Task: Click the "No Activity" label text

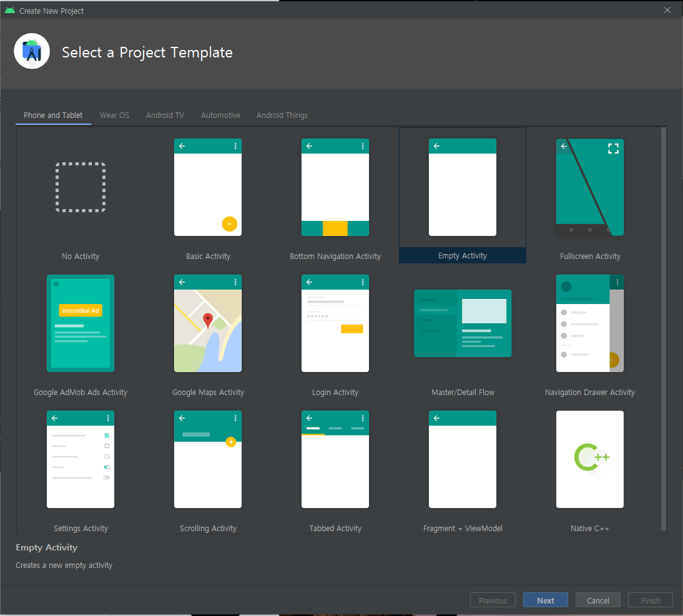Action: (x=81, y=257)
